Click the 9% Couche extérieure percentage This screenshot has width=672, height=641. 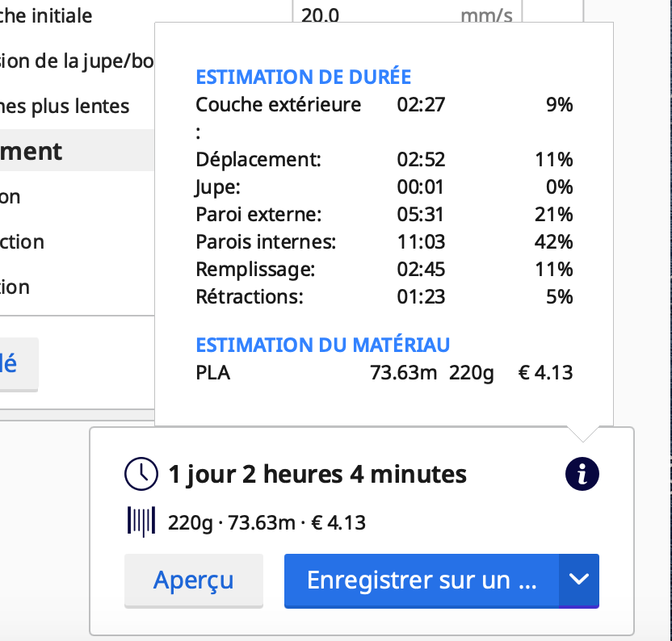coord(559,105)
